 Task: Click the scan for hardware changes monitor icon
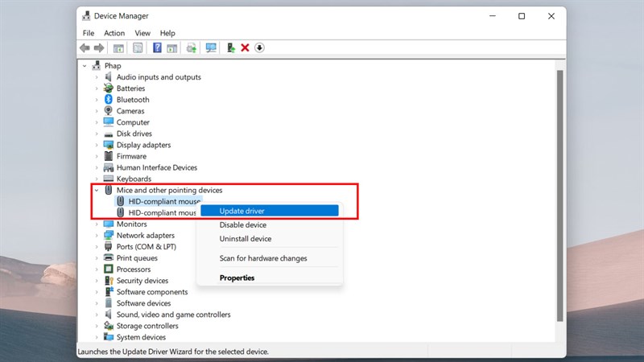tap(211, 48)
